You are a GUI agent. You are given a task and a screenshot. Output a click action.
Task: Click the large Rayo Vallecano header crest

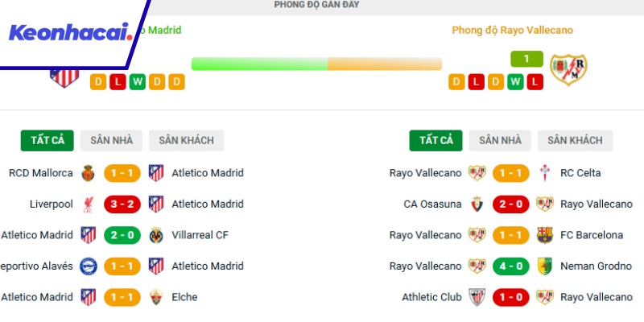tap(568, 71)
